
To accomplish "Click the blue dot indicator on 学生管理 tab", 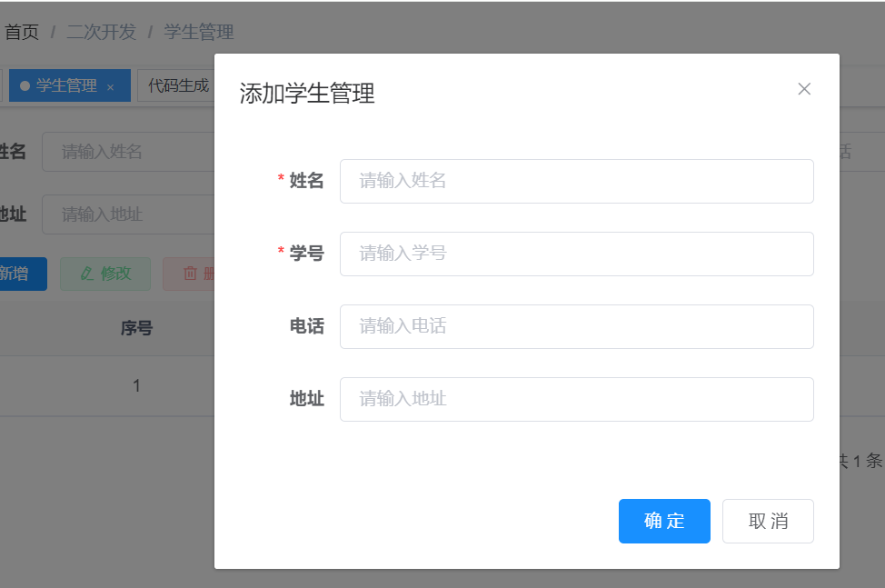I will tap(25, 85).
